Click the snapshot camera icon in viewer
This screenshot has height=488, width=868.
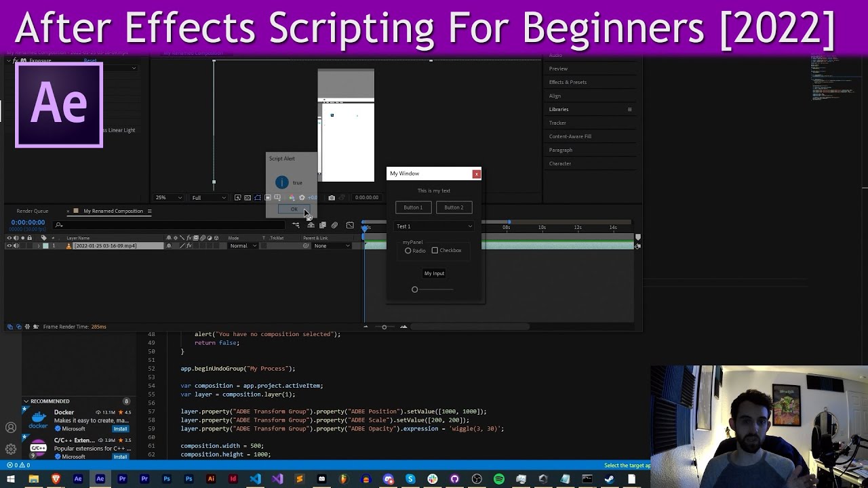click(332, 198)
